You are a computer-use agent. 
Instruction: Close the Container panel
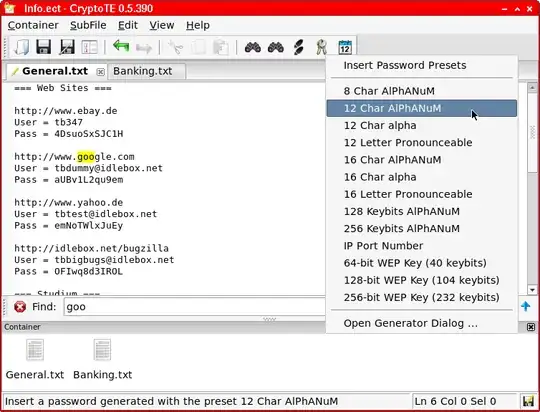coord(531,327)
